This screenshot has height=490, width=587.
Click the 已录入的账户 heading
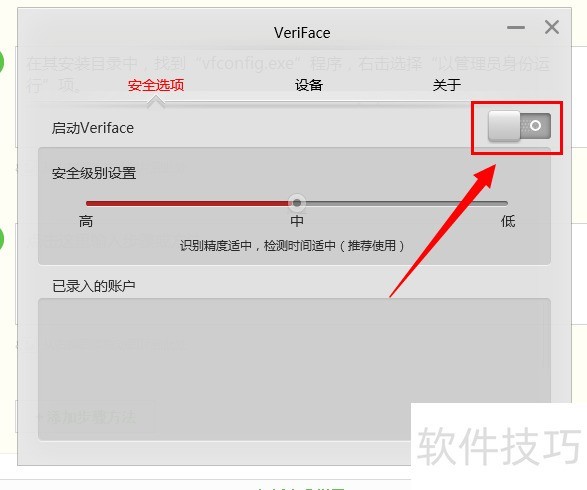coord(94,286)
